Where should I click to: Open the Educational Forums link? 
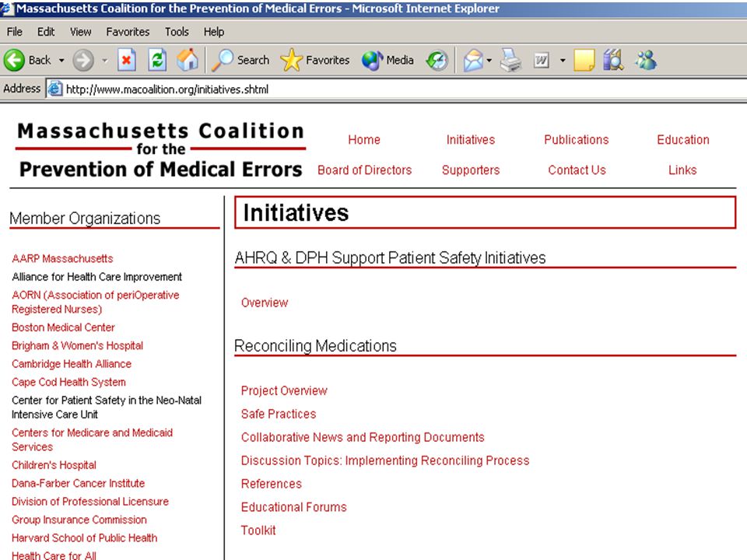coord(293,507)
